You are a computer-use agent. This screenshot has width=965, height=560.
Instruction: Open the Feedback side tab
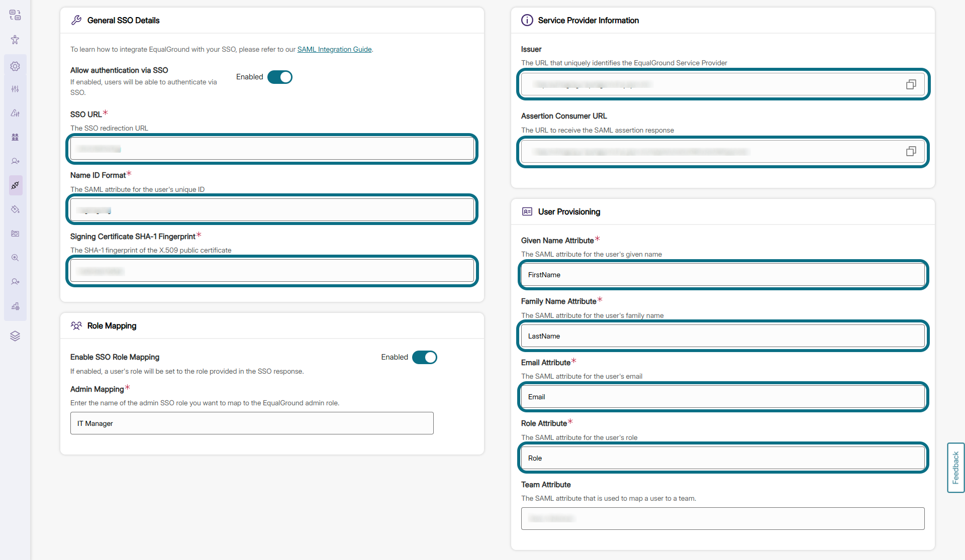pos(955,468)
